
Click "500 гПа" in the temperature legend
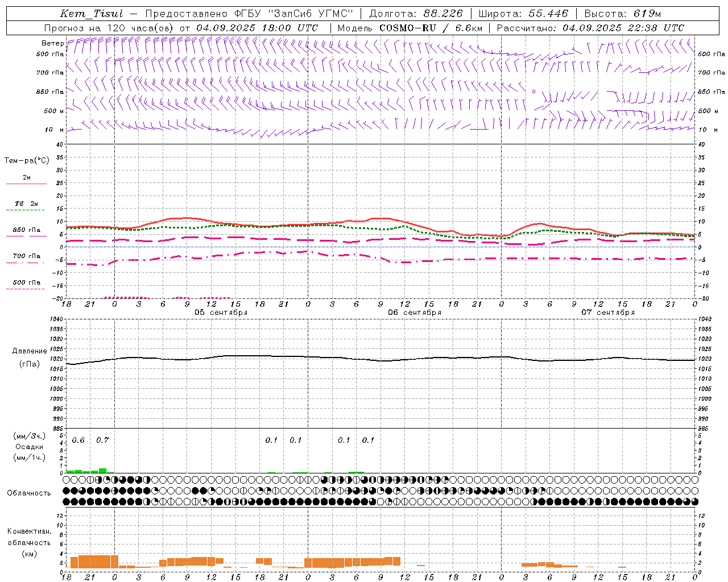[x=26, y=282]
